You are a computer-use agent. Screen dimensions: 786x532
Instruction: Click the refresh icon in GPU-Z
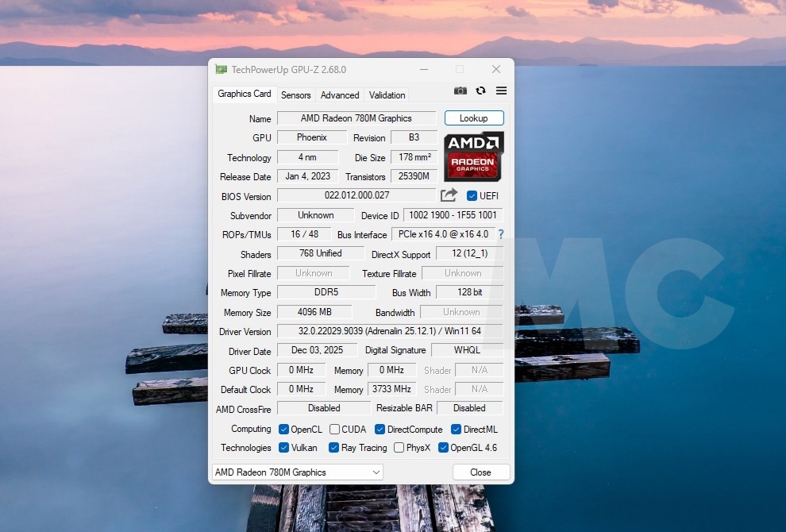(x=481, y=91)
